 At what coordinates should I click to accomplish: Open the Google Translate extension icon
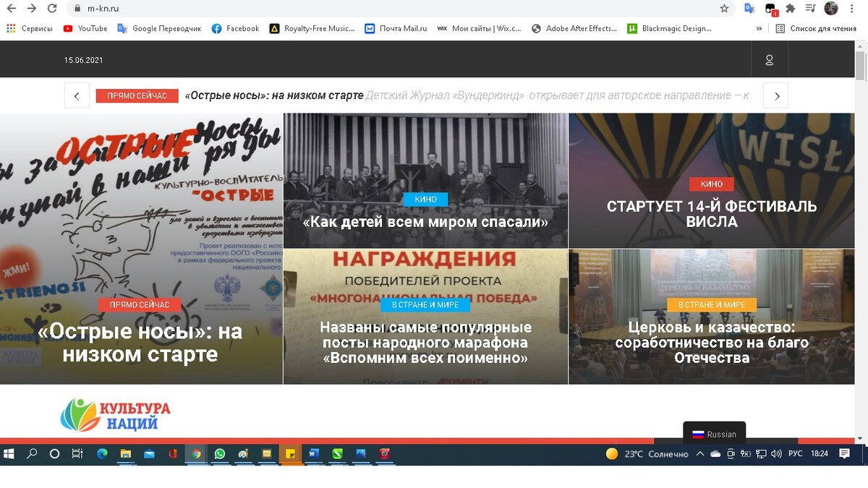pyautogui.click(x=749, y=9)
